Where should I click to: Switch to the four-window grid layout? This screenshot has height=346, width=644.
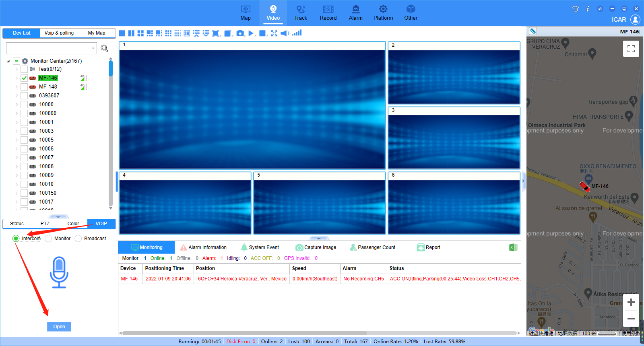(x=140, y=33)
